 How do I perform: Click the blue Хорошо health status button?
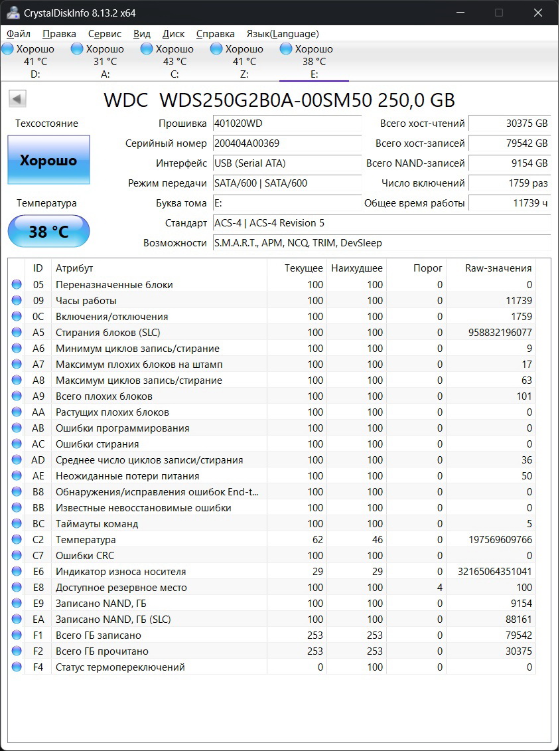49,160
